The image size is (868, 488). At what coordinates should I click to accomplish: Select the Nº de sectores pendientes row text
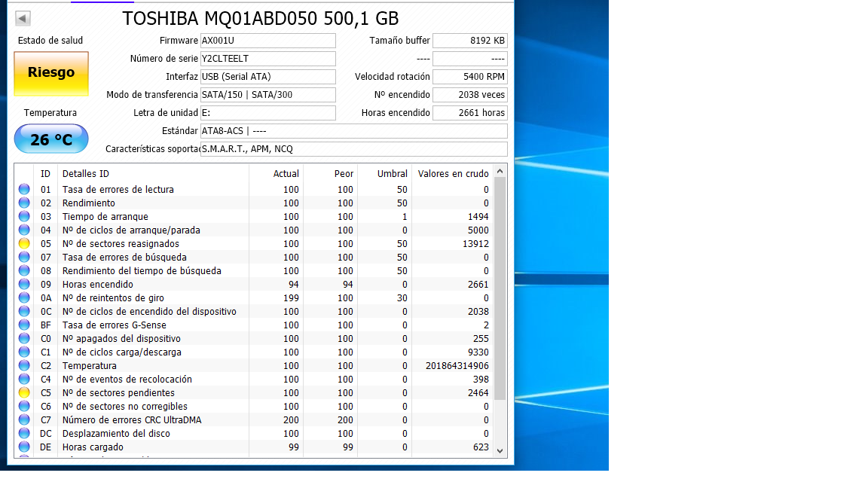pyautogui.click(x=118, y=393)
